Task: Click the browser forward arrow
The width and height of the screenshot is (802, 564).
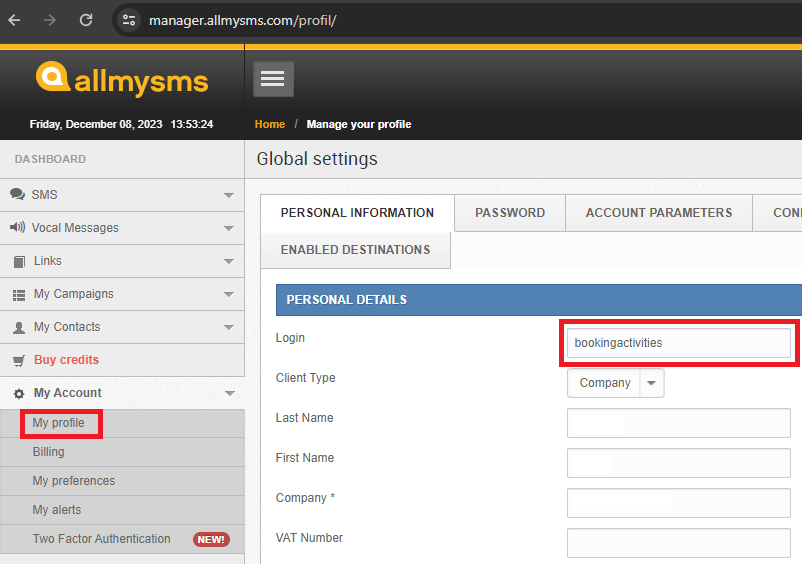Action: tap(50, 20)
